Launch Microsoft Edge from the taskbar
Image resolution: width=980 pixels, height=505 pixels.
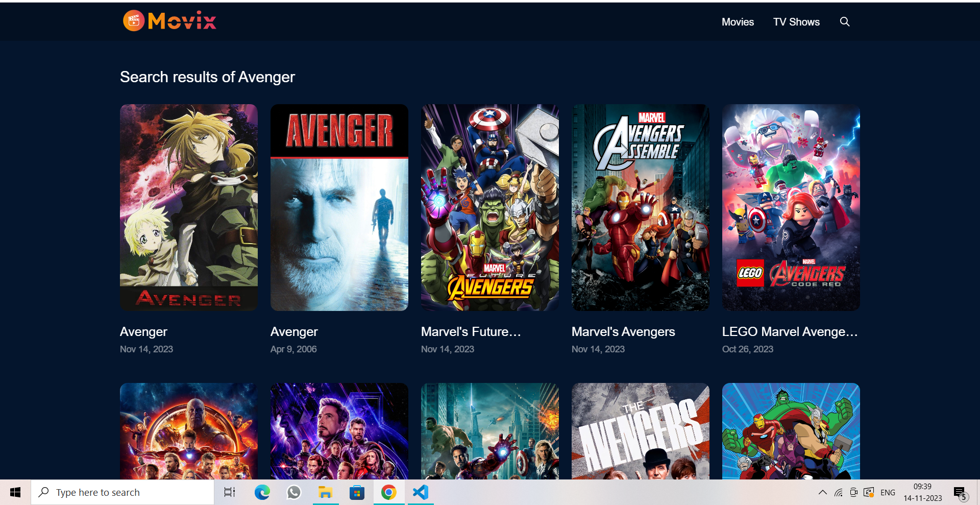coord(262,492)
